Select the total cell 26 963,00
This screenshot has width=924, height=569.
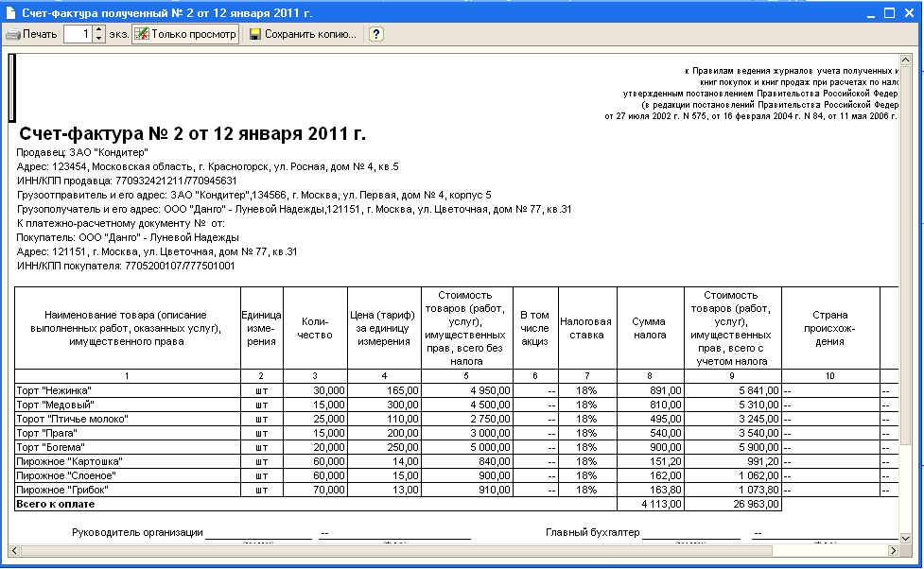734,505
